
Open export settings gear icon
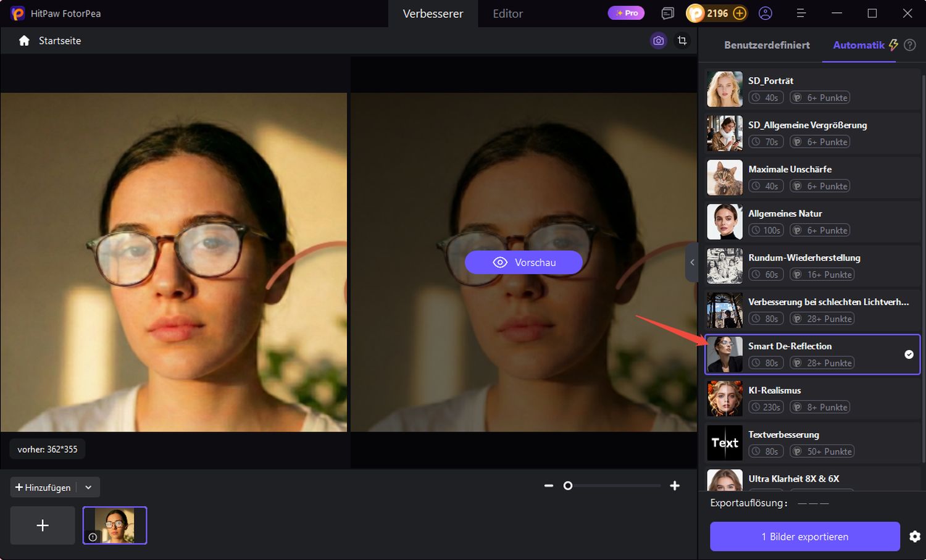tap(915, 537)
